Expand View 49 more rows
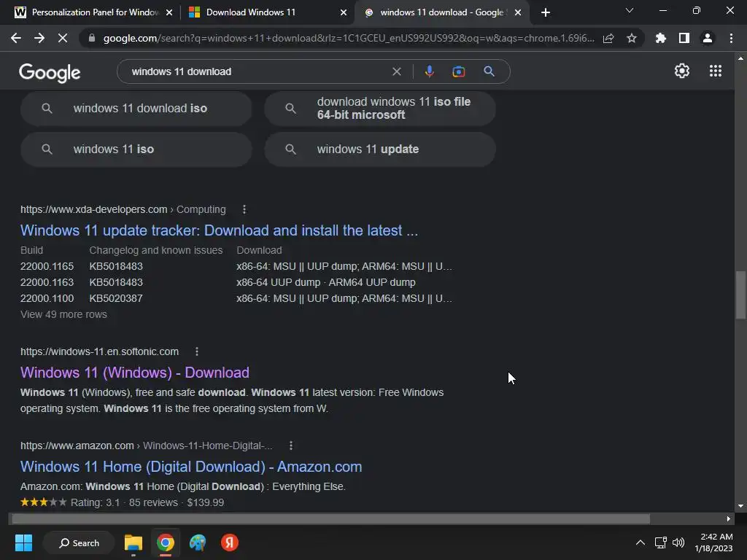 [x=64, y=314]
